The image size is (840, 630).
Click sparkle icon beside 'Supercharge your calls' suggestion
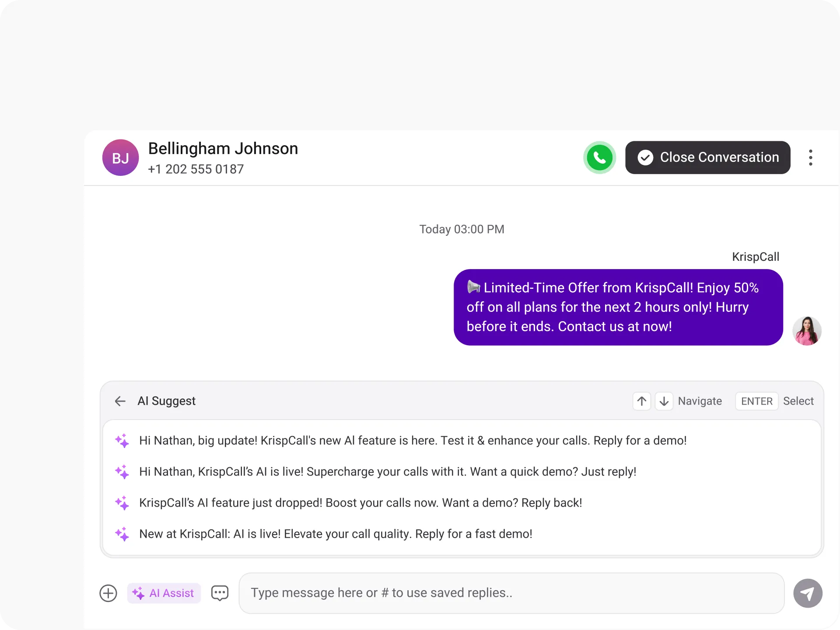(122, 472)
